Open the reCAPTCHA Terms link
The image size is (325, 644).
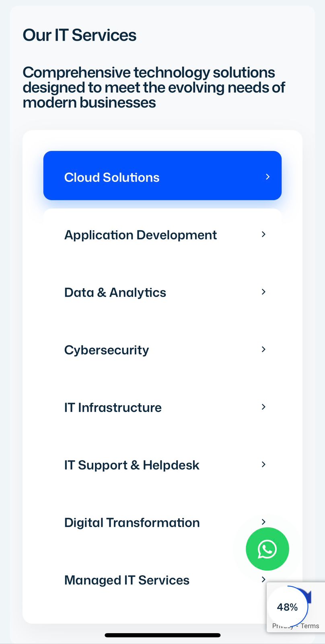click(310, 626)
